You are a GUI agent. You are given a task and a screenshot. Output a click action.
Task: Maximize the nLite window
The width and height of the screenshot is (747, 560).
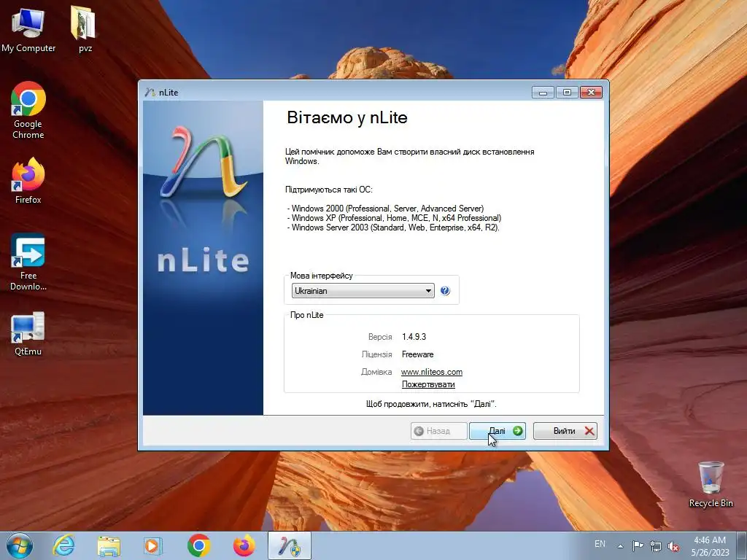point(567,93)
